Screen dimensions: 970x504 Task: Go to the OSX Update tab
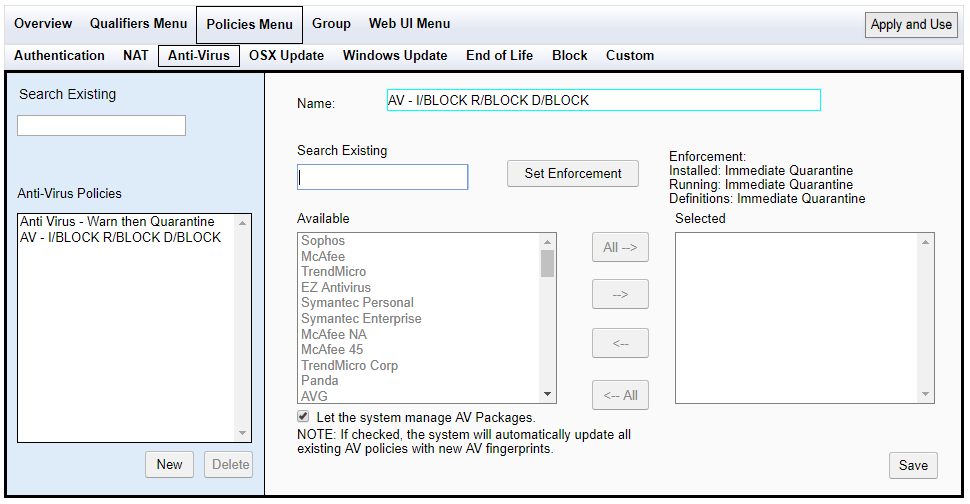coord(286,56)
